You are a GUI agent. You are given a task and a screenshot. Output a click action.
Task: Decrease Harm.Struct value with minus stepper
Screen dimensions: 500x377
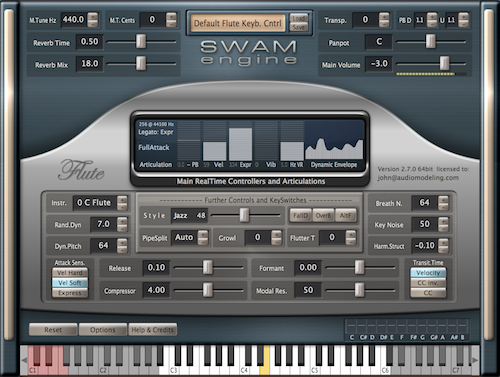[443, 250]
